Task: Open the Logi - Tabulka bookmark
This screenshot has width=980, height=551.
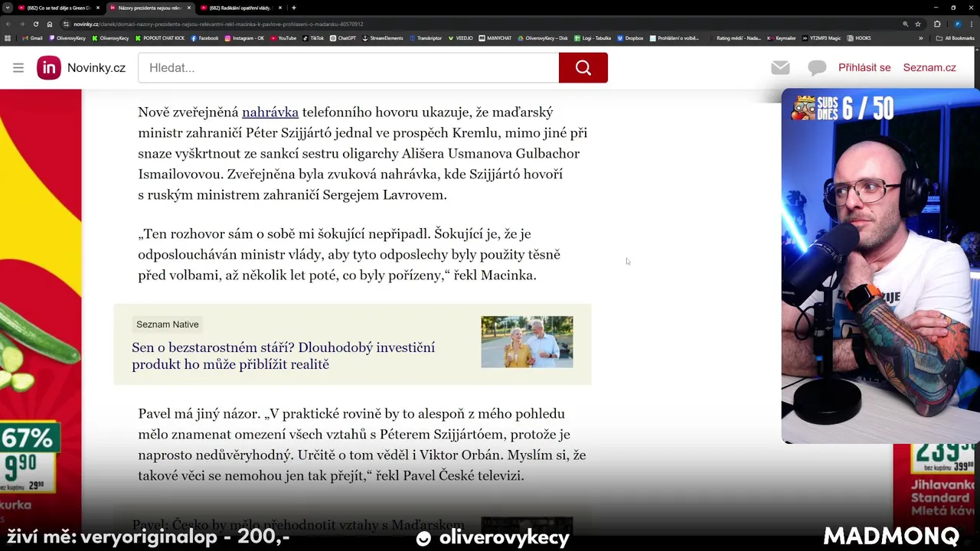Action: tap(593, 38)
